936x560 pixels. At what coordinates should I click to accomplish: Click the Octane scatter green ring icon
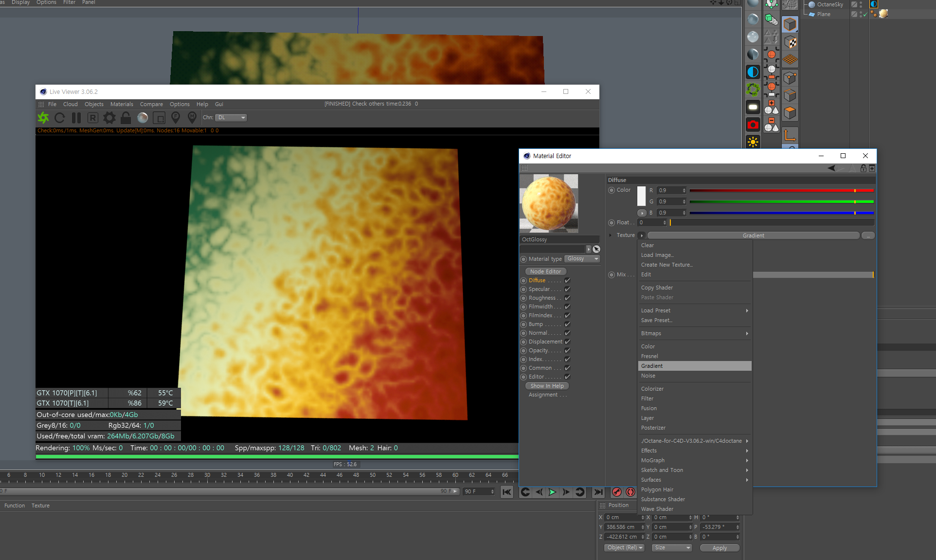point(753,90)
